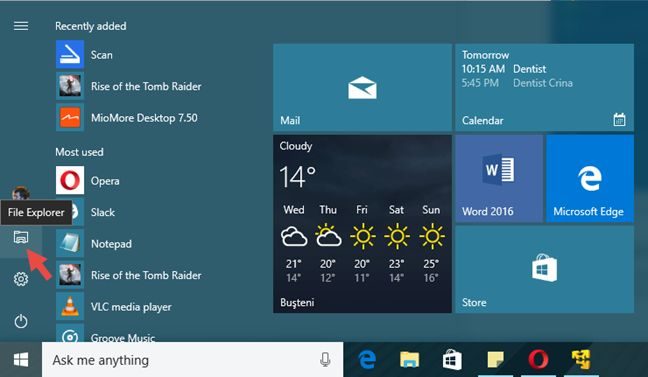This screenshot has height=377, width=648.
Task: Open the Calendar tile
Action: [544, 88]
